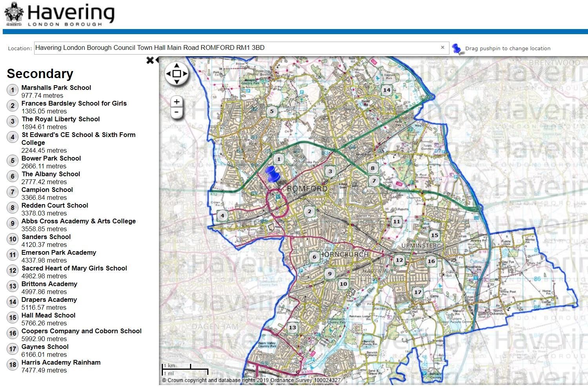
Task: Select map marker 10 on the map
Action: coord(343,284)
